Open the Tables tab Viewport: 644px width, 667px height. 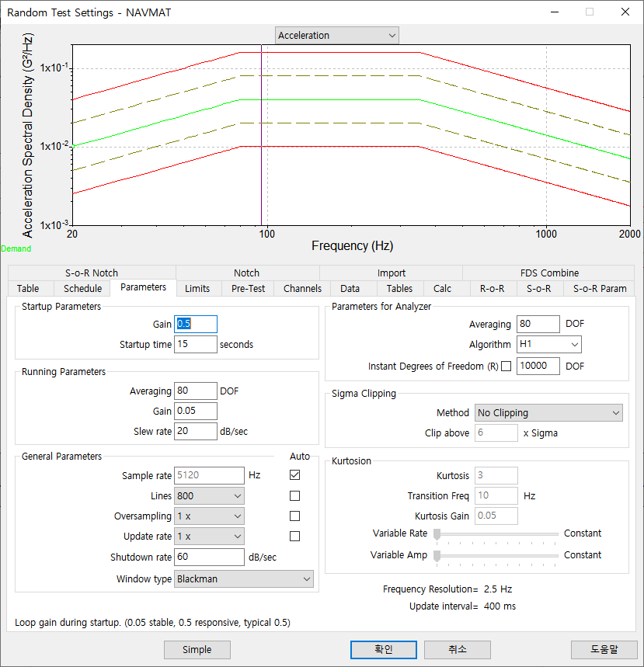(399, 288)
